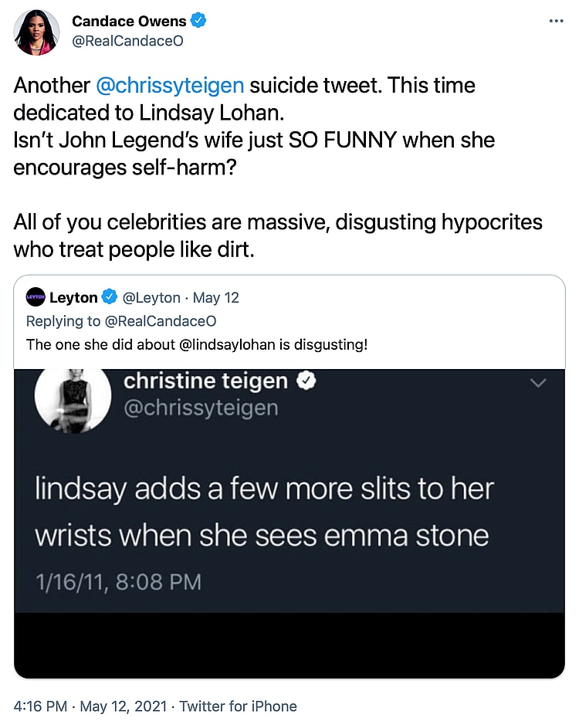Click the "Twitter for iPhone" source label
Image resolution: width=579 pixels, height=728 pixels.
coord(239,706)
